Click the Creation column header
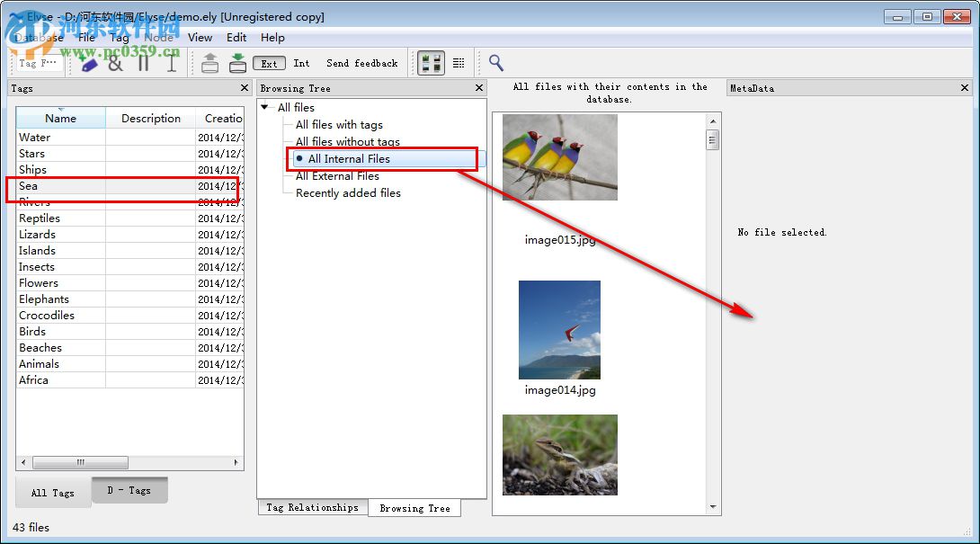This screenshot has height=544, width=980. [x=220, y=118]
